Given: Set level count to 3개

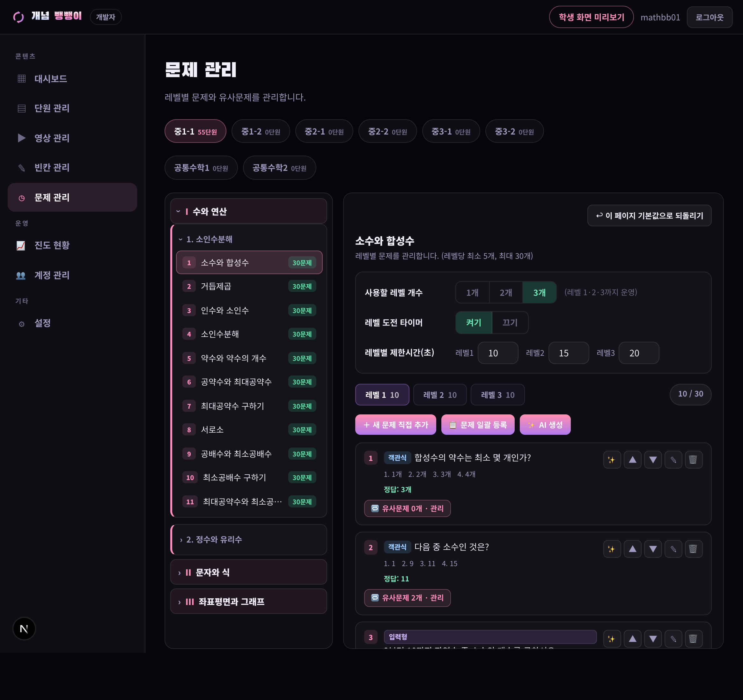Looking at the screenshot, I should [x=539, y=293].
